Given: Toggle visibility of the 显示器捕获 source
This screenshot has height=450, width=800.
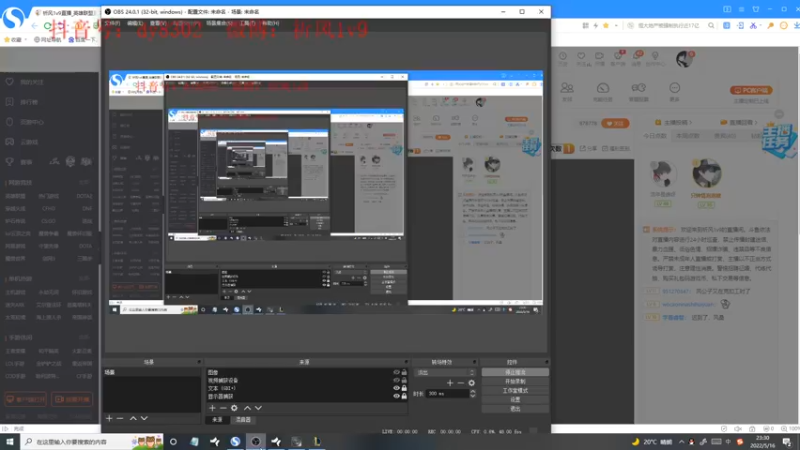Looking at the screenshot, I should pyautogui.click(x=396, y=396).
